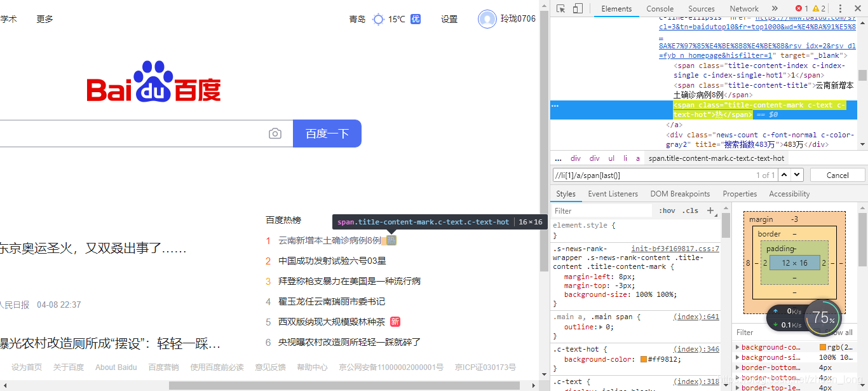Screen dimensions: 868x391
Task: Toggle the :hov element state panel
Action: (x=668, y=210)
